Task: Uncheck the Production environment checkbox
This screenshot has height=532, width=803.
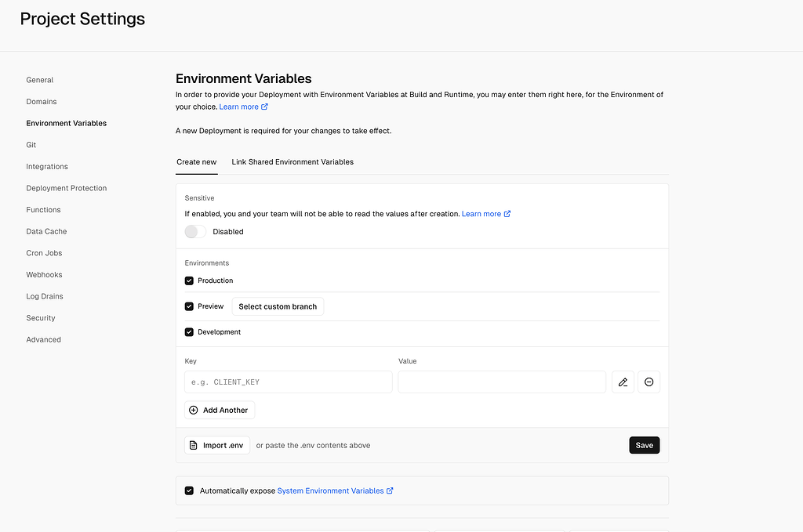Action: point(189,280)
